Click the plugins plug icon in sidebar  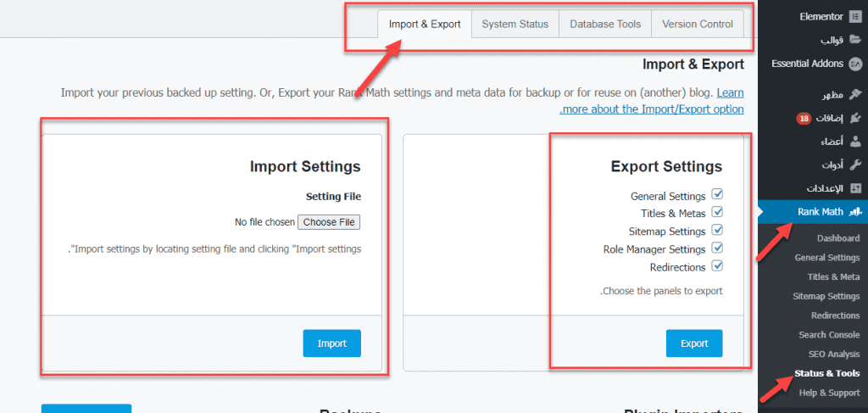(x=855, y=118)
